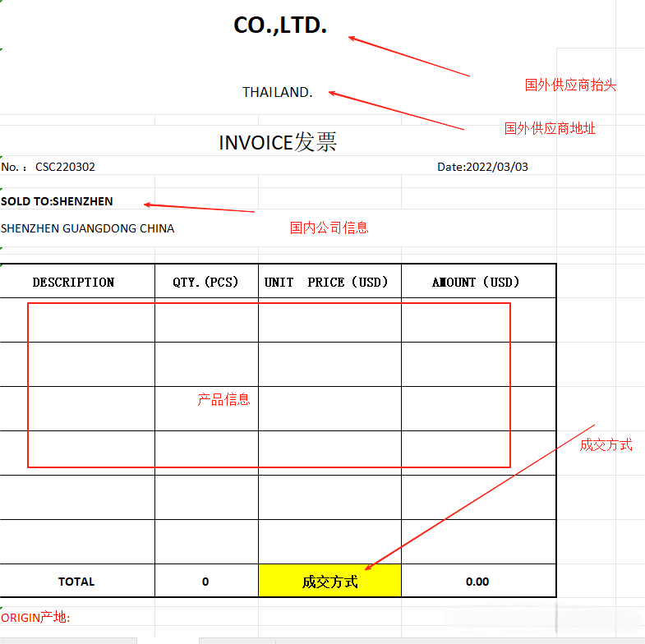
Task: Click the TOTAL label cell
Action: (76, 582)
